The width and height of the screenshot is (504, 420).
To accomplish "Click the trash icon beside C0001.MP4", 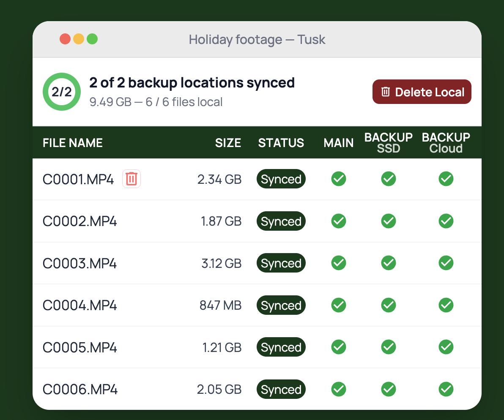I will tap(131, 179).
